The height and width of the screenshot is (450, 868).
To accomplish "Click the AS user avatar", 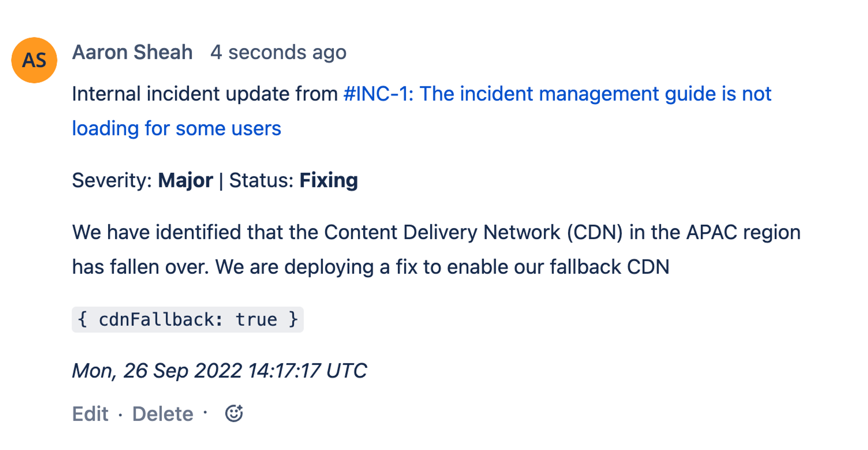I will pyautogui.click(x=34, y=60).
